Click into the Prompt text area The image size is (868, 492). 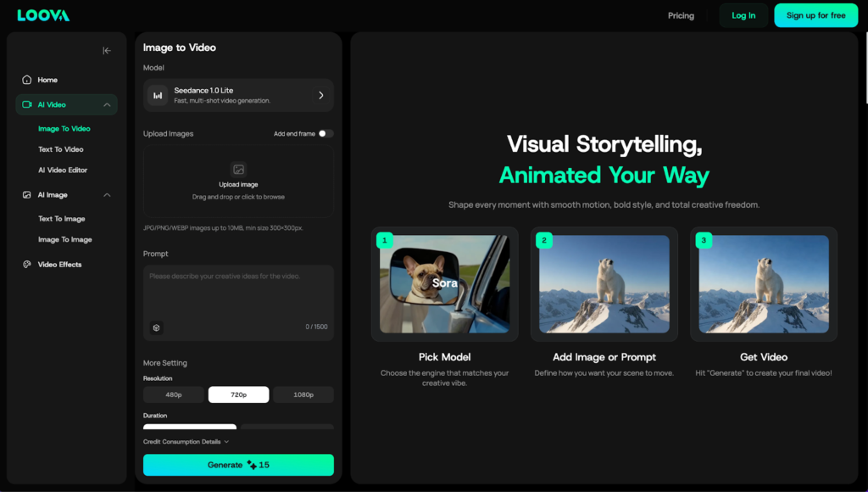[238, 297]
